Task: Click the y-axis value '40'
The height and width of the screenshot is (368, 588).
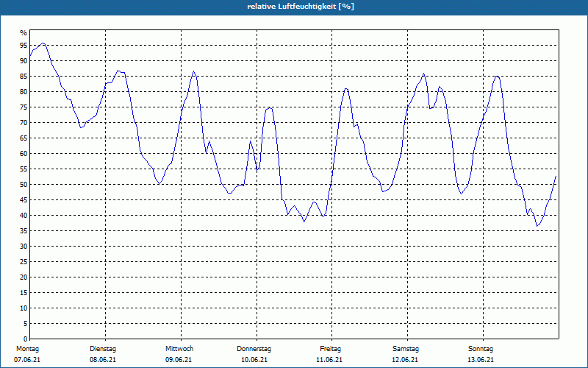Action: pos(24,216)
